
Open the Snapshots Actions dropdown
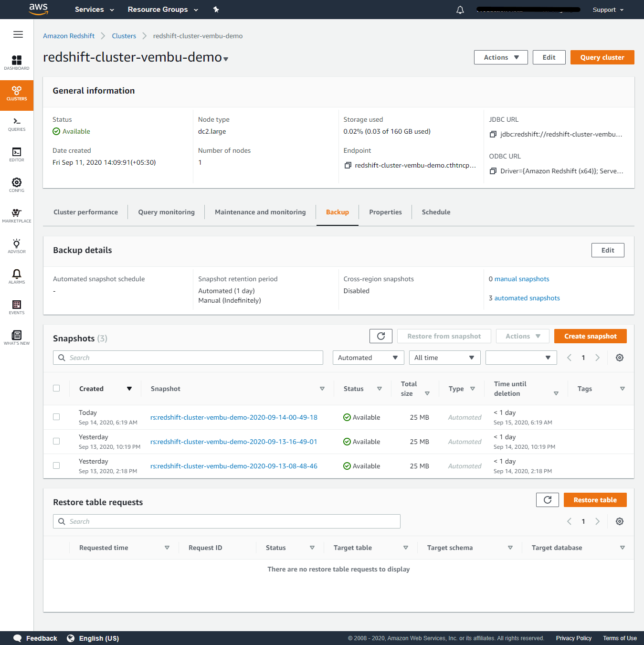coord(523,336)
